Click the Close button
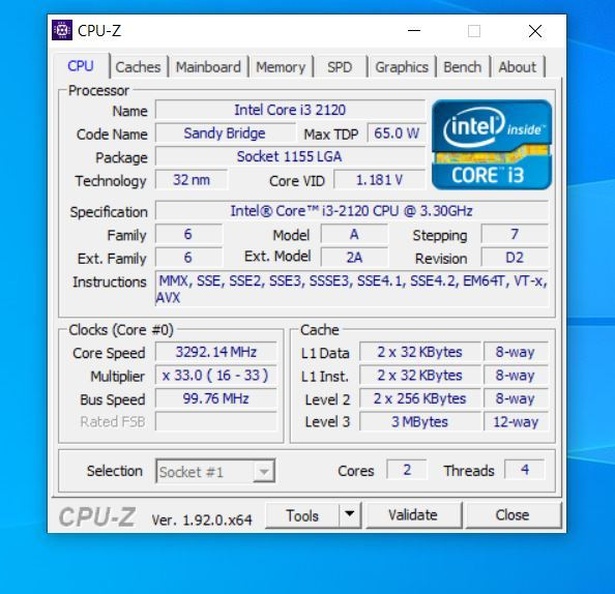The height and width of the screenshot is (594, 615). 513,515
